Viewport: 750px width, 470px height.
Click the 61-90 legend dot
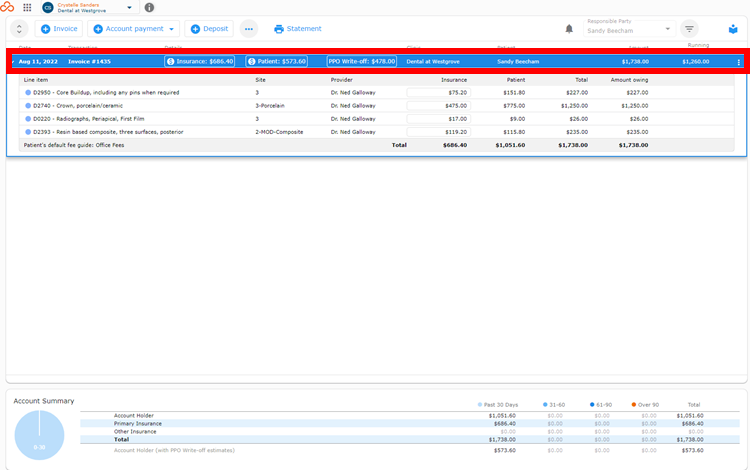tap(592, 404)
